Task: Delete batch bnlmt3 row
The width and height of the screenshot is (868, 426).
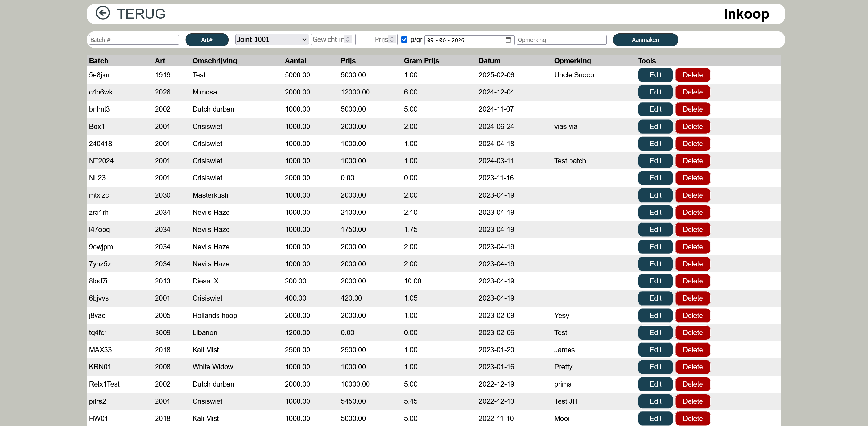Action: coord(692,109)
